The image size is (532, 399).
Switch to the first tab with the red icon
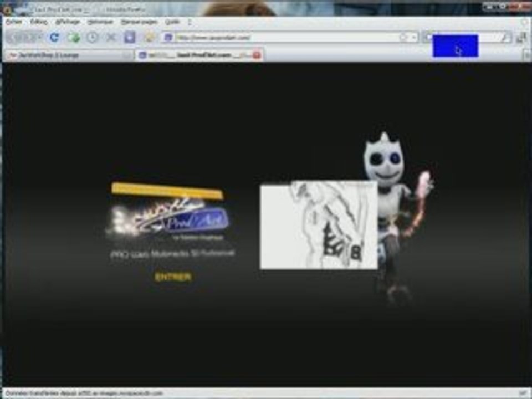pos(69,55)
